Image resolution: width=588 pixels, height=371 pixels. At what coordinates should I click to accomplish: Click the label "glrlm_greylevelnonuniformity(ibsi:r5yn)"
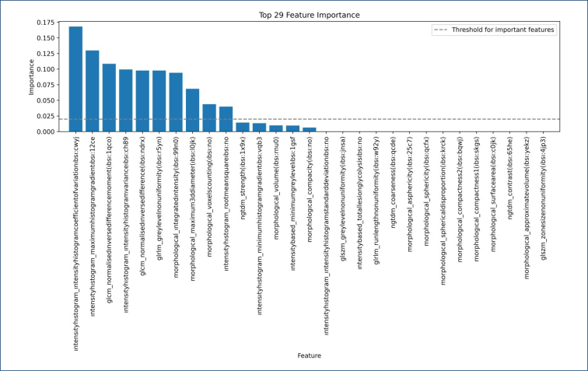(x=159, y=198)
